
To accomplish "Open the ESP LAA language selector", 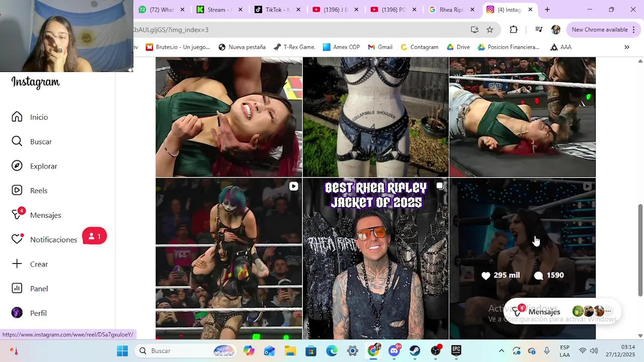I will (565, 351).
